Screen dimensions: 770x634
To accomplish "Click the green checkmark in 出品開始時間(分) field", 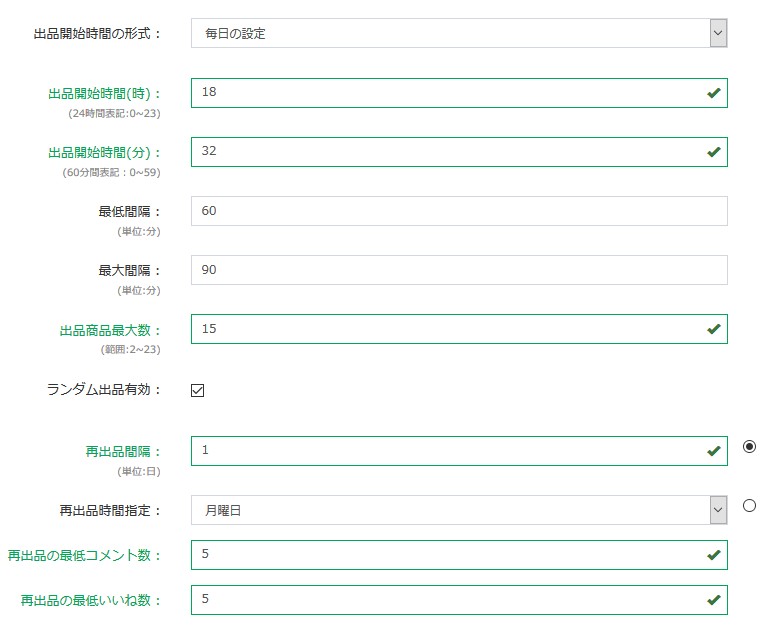I will click(x=713, y=152).
